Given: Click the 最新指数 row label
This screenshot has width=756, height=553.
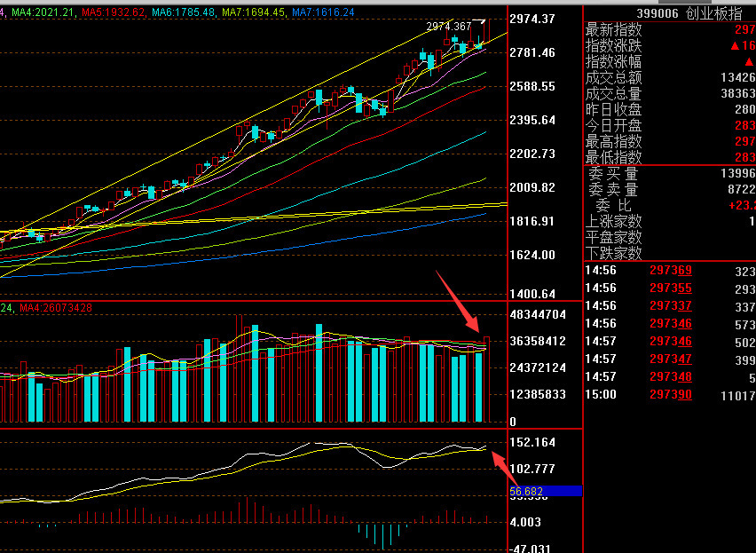Looking at the screenshot, I should [613, 29].
